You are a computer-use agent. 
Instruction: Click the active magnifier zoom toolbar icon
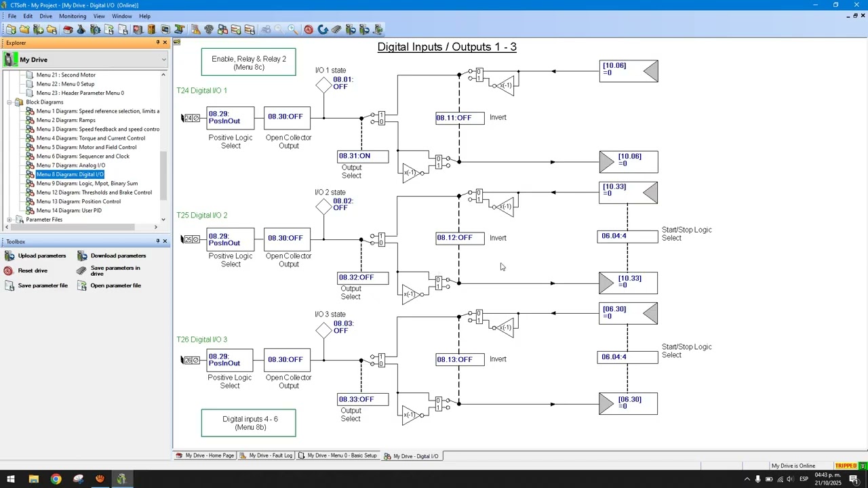(x=293, y=30)
